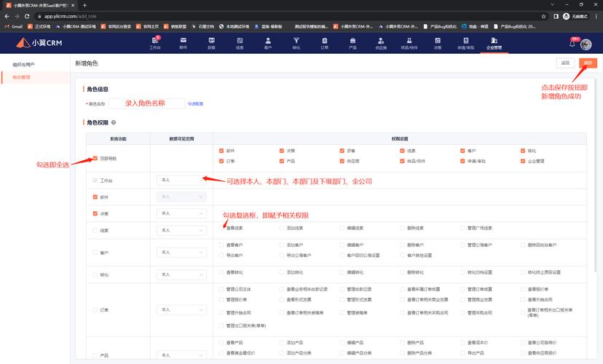603x364 pixels.
Task: Uncheck the 企业管理 permission checkbox
Action: [523, 161]
